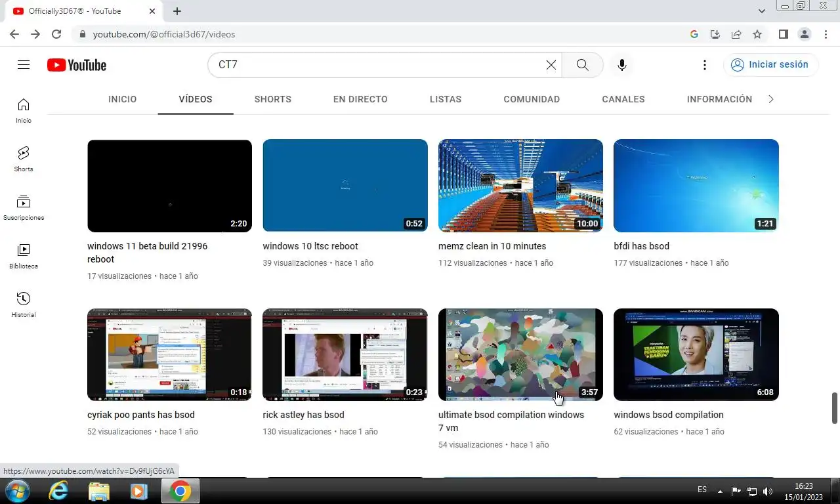Viewport: 840px width, 504px height.
Task: Start voice search with the microphone icon
Action: click(622, 65)
